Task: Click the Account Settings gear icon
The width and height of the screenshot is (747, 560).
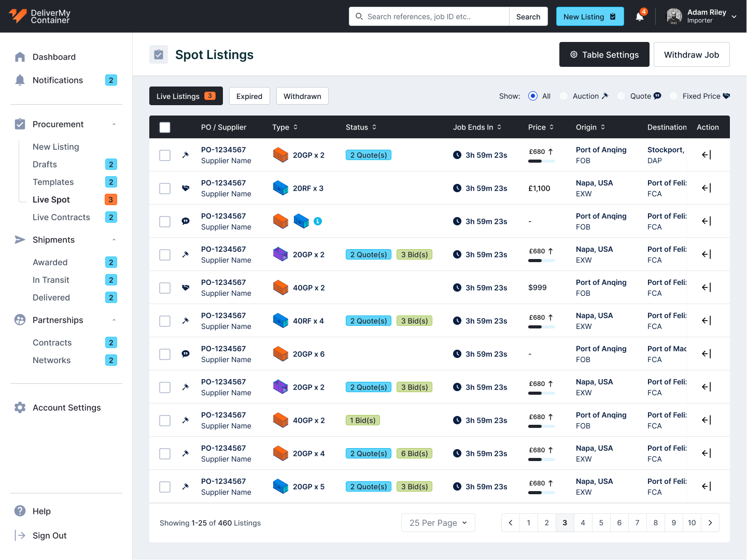Action: pos(20,408)
